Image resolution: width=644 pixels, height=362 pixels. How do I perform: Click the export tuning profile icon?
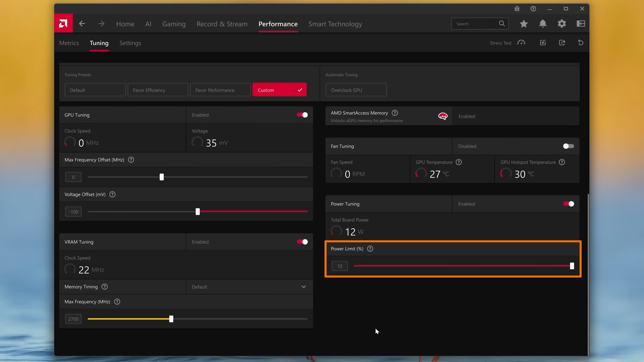point(562,42)
